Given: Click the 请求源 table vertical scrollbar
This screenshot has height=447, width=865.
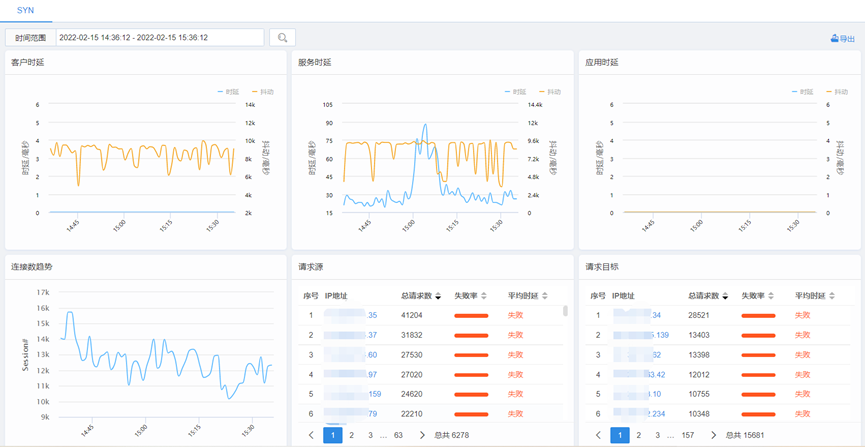Looking at the screenshot, I should (566, 312).
